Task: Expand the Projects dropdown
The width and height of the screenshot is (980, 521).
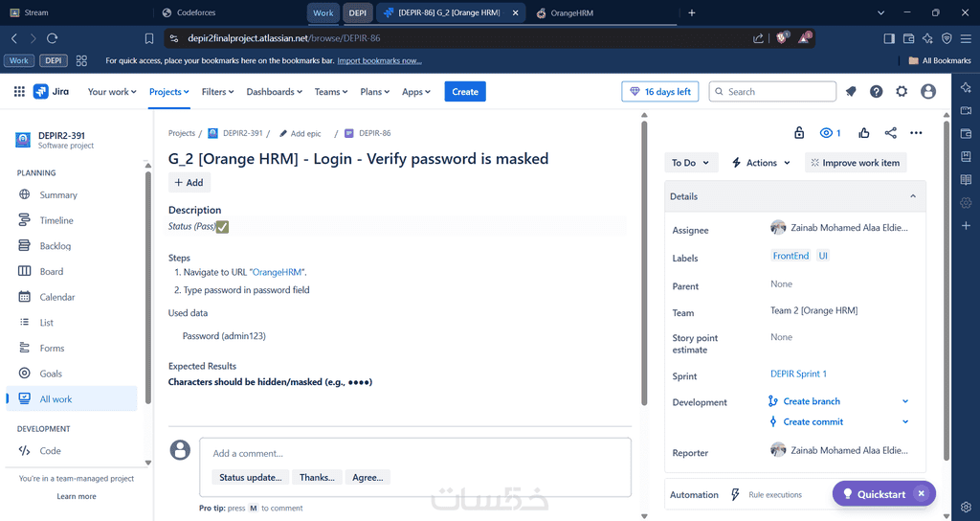Action: click(168, 91)
